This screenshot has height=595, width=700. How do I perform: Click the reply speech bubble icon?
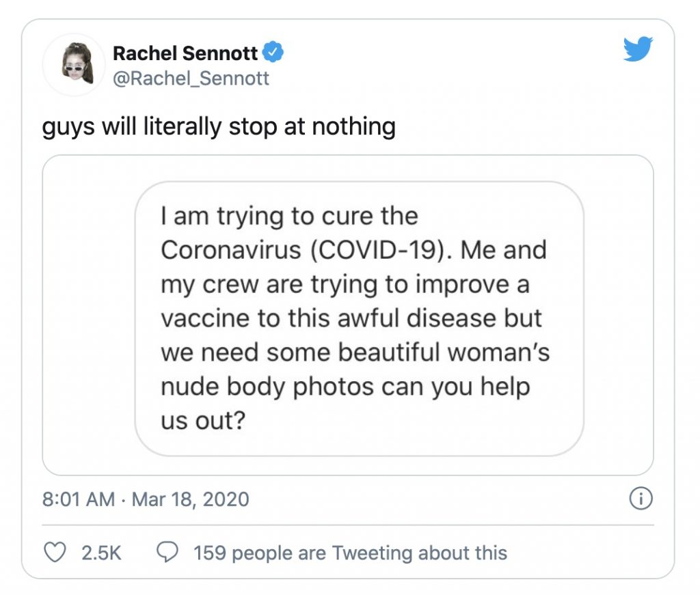pyautogui.click(x=167, y=552)
